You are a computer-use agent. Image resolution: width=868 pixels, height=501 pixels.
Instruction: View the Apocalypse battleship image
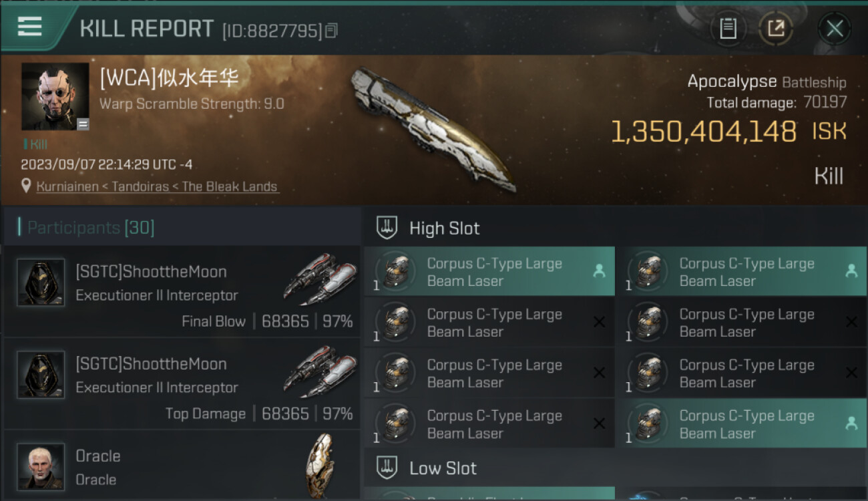pos(434,129)
